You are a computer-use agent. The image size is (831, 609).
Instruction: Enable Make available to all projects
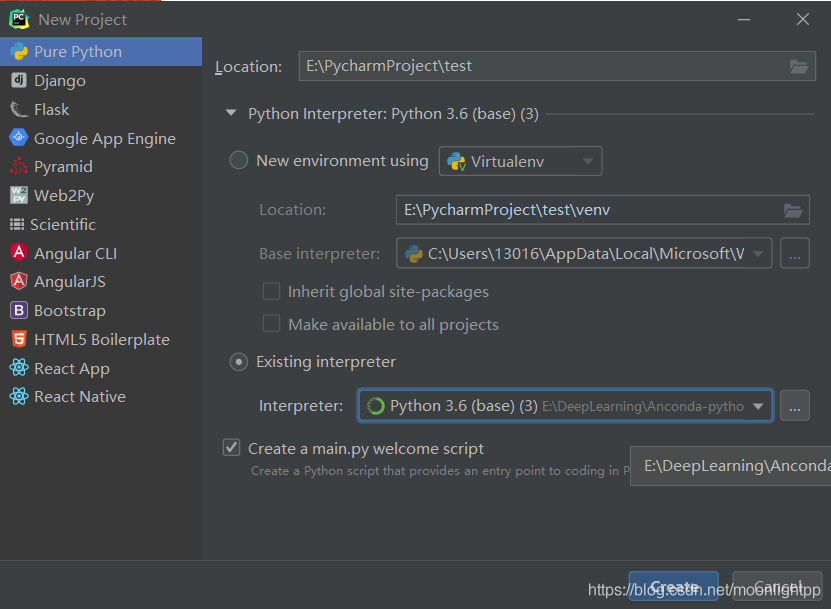[x=271, y=323]
